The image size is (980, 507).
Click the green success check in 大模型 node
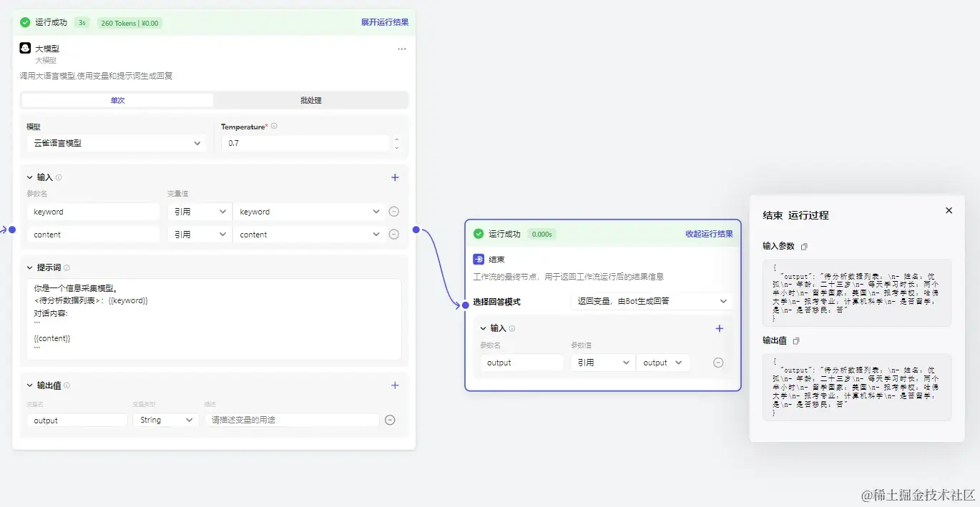click(x=25, y=22)
